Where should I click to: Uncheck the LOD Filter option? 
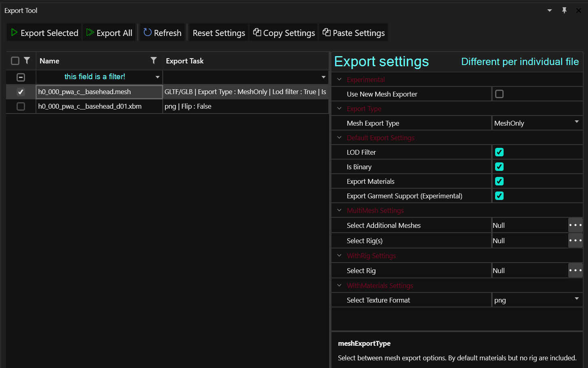pyautogui.click(x=500, y=152)
